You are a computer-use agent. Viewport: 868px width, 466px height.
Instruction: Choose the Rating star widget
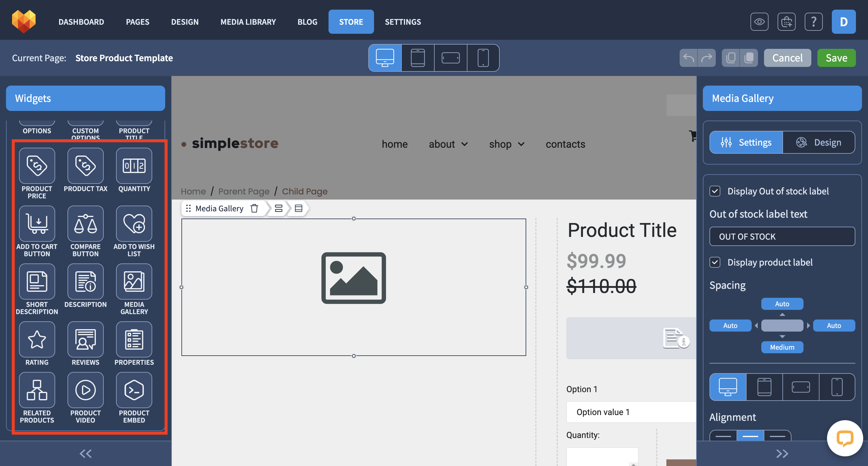(37, 339)
